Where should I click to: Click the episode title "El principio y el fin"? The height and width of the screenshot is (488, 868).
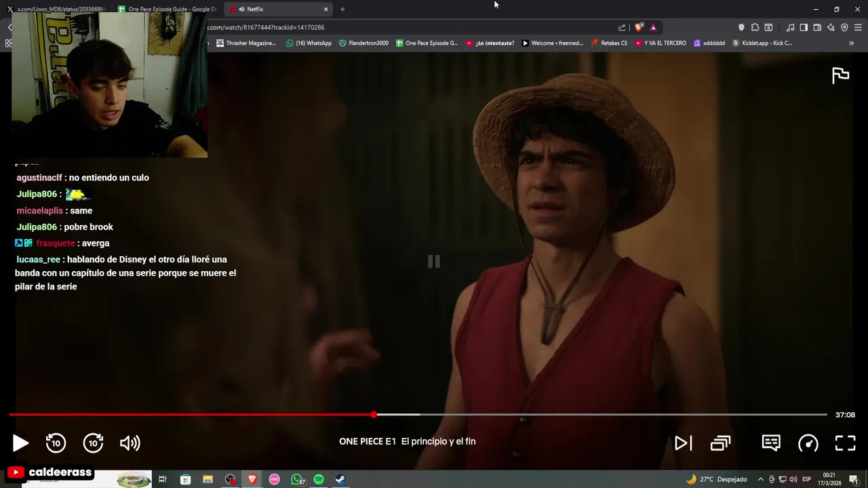438,441
